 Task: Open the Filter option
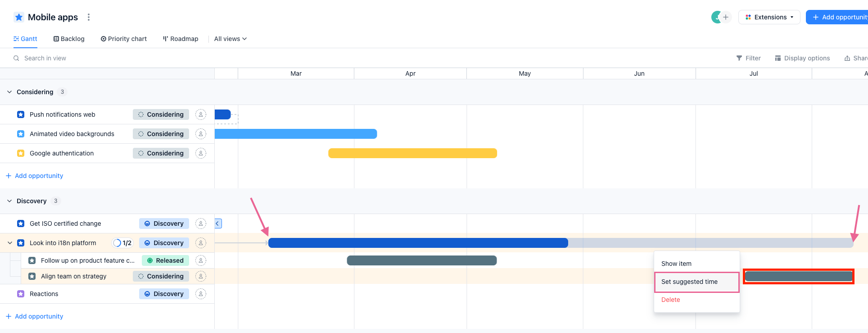tap(748, 58)
